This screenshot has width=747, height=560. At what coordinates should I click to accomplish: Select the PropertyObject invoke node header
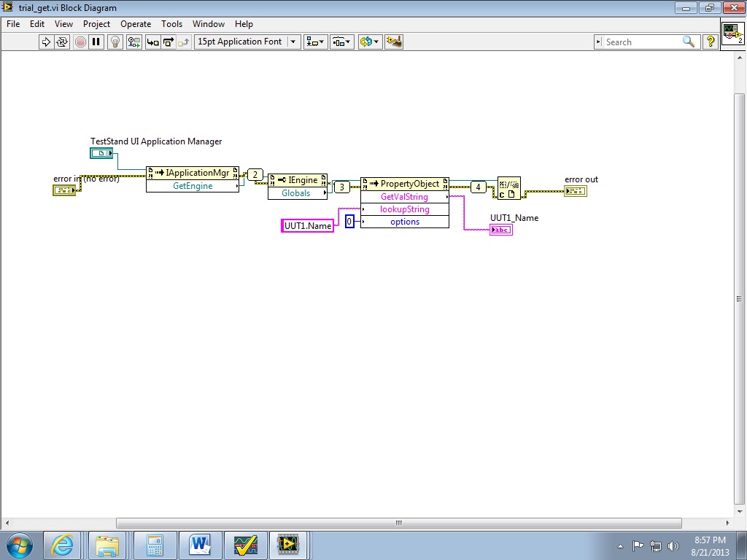(405, 184)
